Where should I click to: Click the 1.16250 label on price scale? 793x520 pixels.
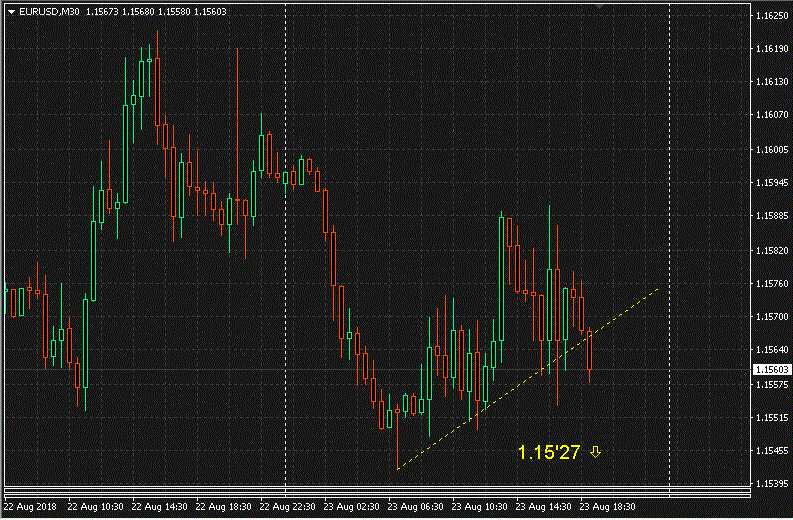[x=770, y=16]
